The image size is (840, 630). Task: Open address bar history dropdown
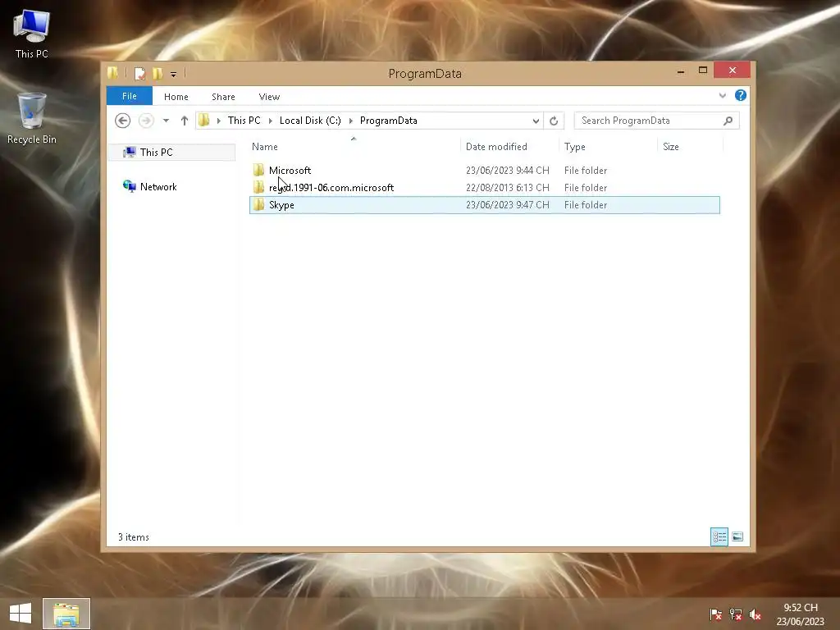[x=536, y=121]
